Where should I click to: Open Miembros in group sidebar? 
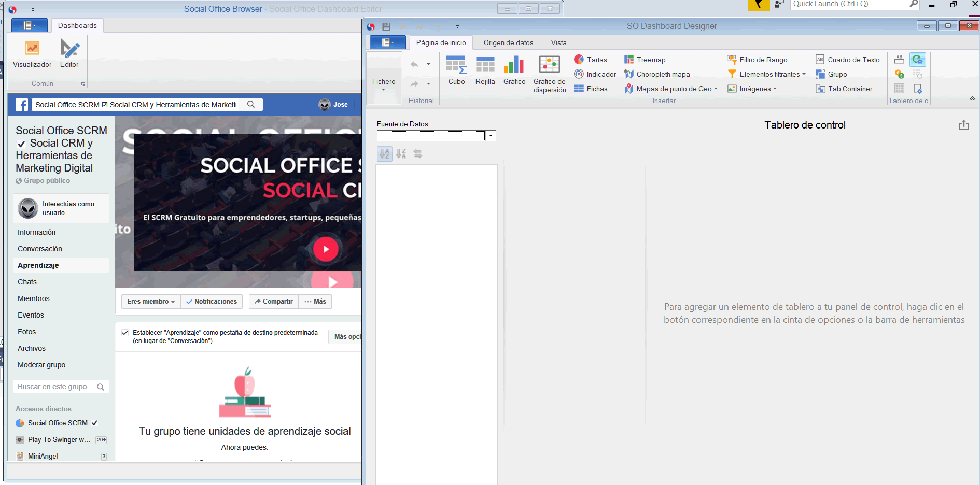point(34,298)
